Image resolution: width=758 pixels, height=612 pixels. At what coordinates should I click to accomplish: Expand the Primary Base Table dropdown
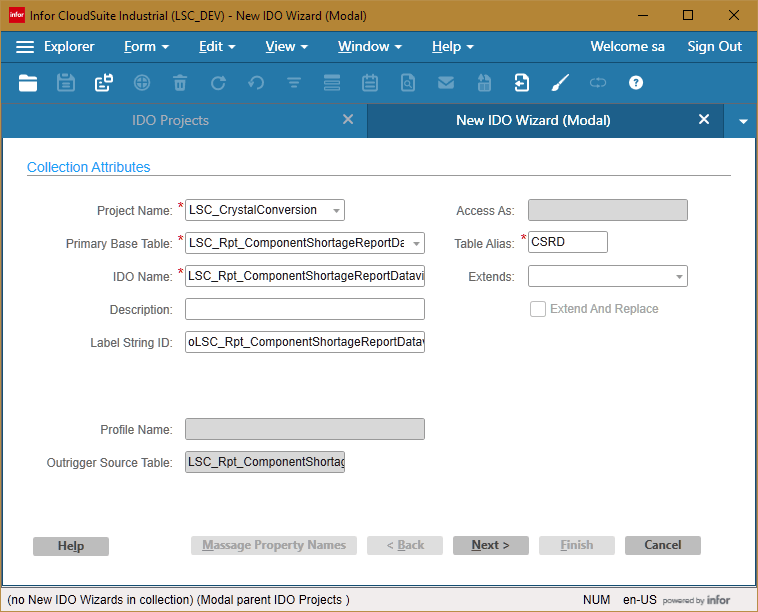[416, 244]
